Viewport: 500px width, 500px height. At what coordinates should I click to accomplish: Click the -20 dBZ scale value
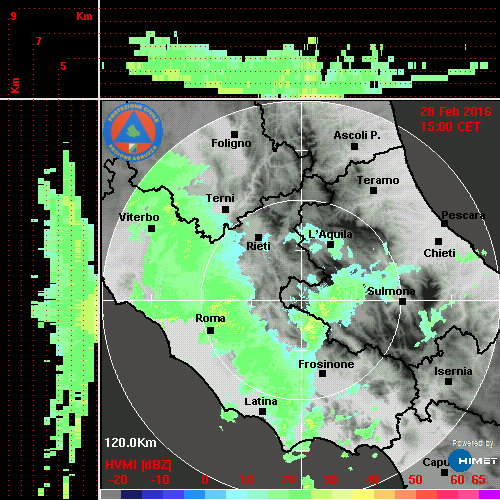point(118,480)
